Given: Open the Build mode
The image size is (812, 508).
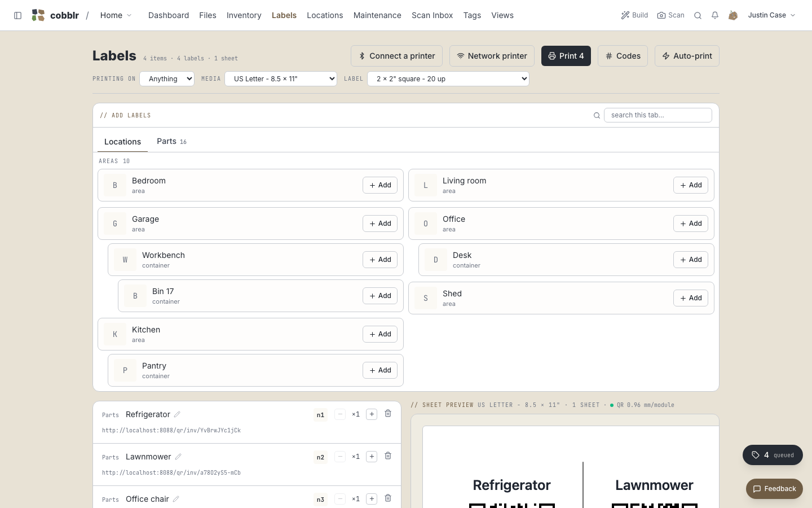Looking at the screenshot, I should tap(634, 15).
